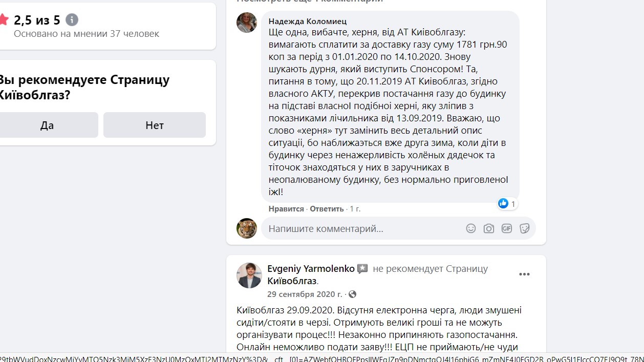644x362 pixels.
Task: Click the pink rating star icon
Action: [x=4, y=20]
